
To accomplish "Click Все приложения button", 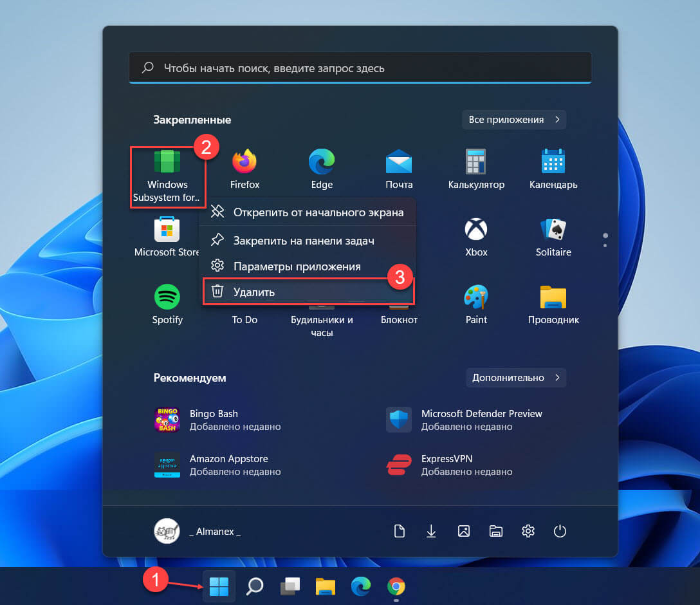I will [x=514, y=120].
